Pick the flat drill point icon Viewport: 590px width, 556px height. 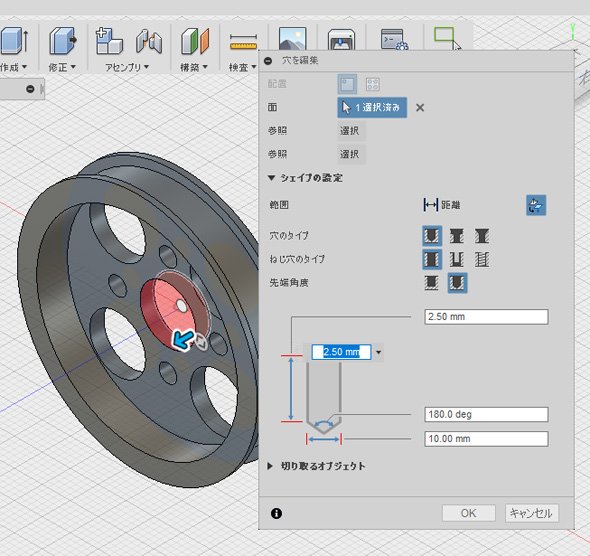[431, 283]
